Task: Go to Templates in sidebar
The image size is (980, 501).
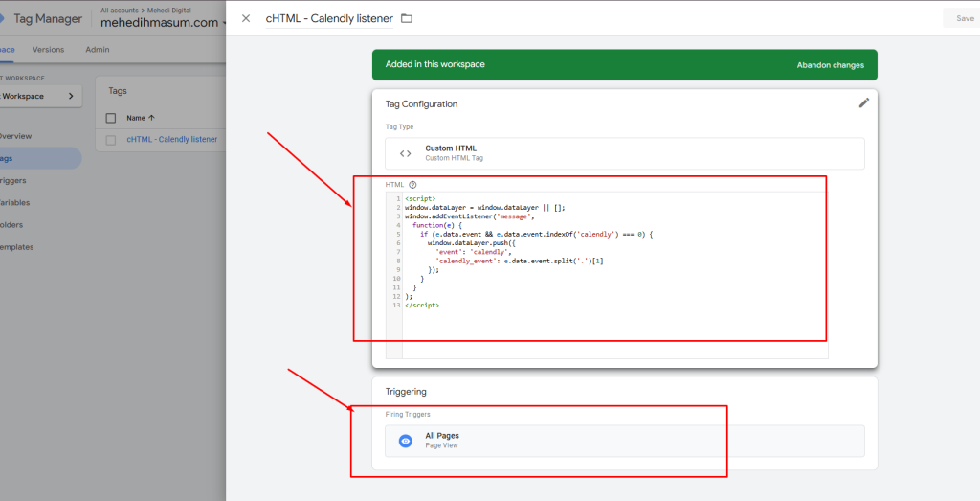Action: pos(17,247)
